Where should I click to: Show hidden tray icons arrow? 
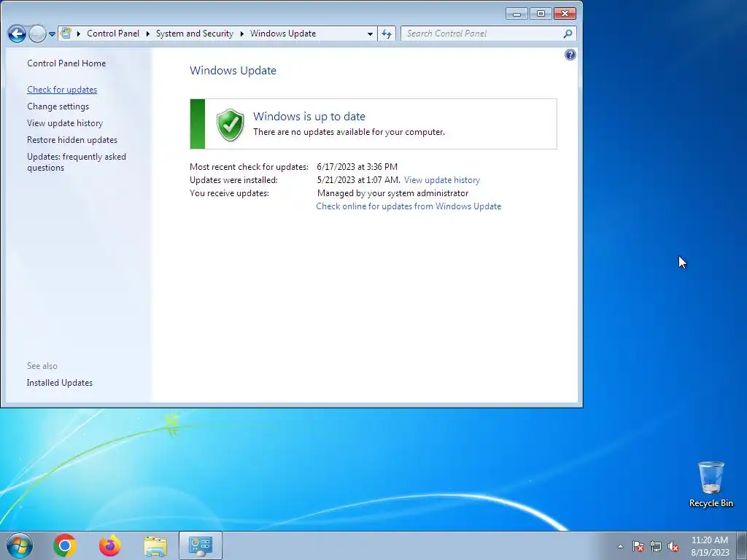point(620,546)
